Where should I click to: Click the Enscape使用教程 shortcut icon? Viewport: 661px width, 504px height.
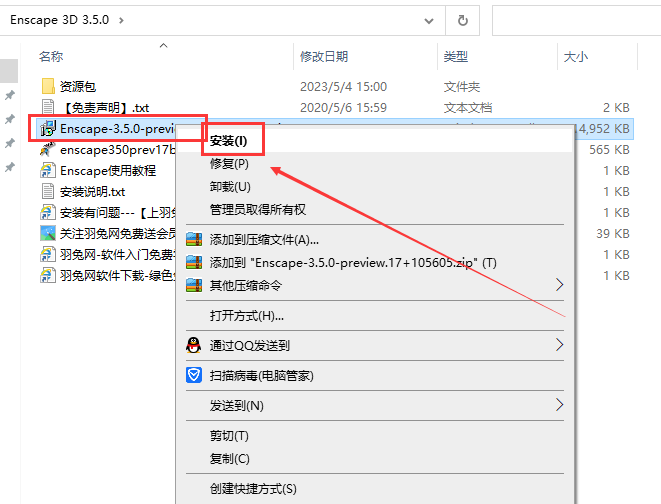pos(48,171)
